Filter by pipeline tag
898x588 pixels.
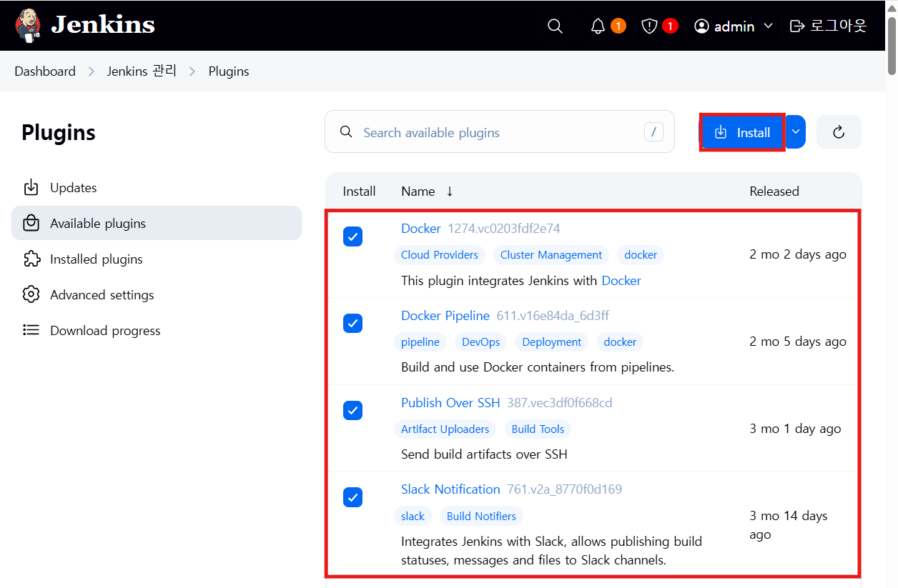point(420,342)
